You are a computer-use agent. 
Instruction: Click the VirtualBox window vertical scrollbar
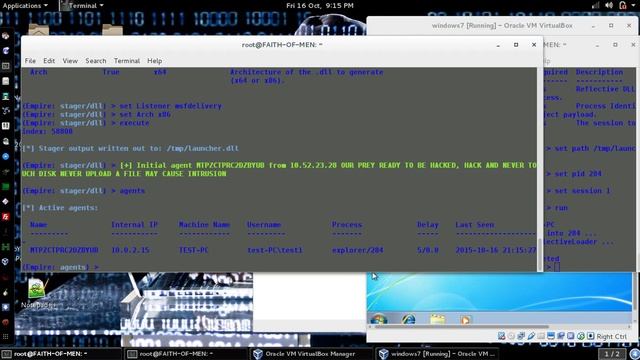[634, 292]
